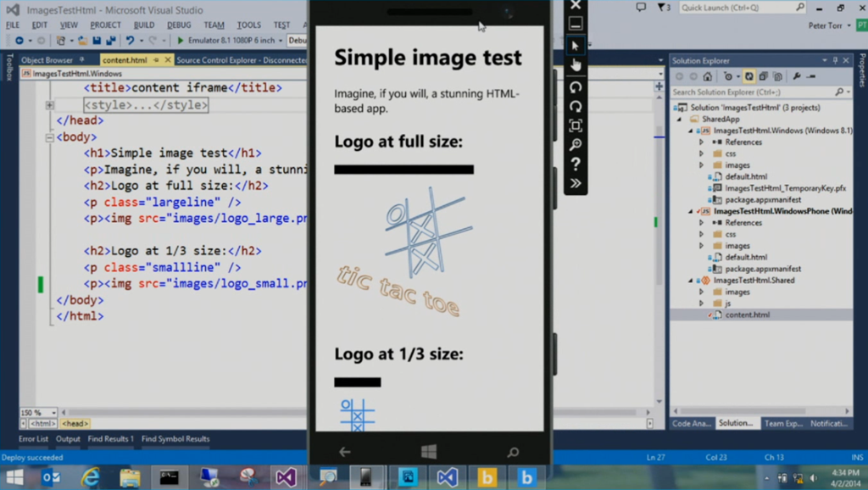
Task: Select single point input tool in emulator toolbar
Action: coord(576,46)
